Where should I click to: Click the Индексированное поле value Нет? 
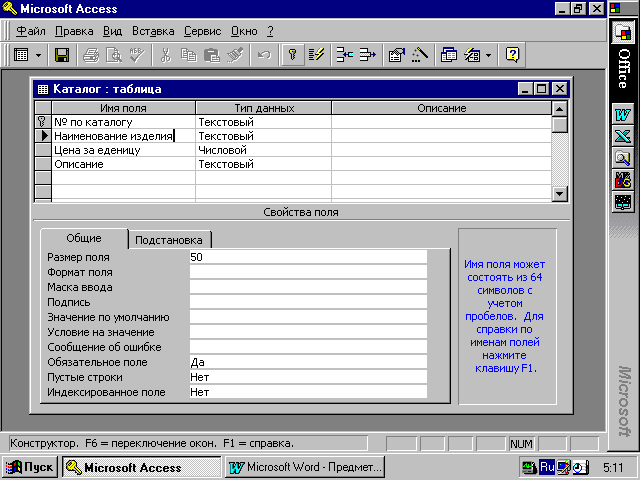point(308,392)
